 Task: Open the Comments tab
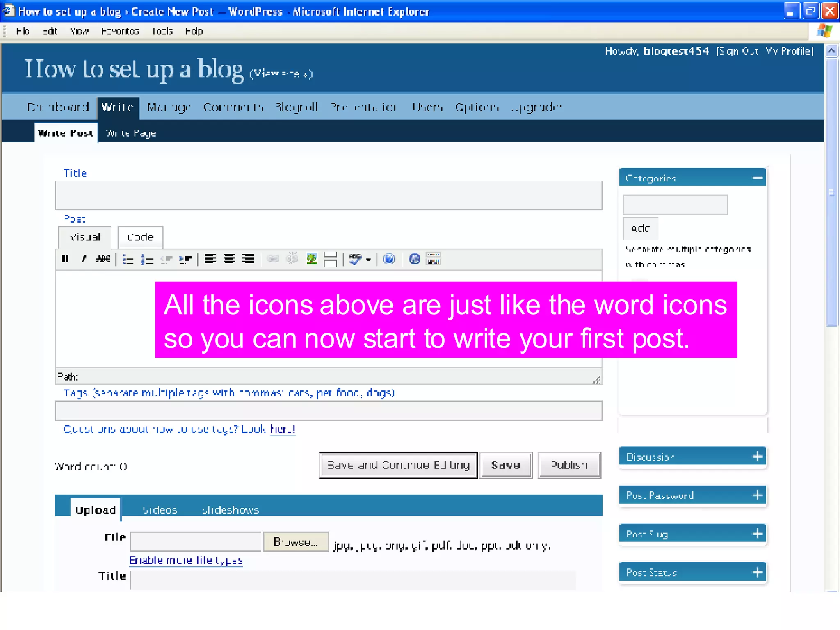click(233, 107)
